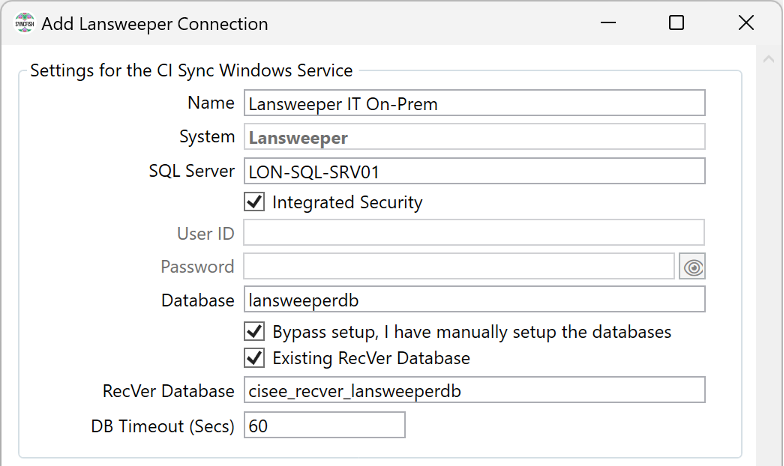
Task: Toggle the Integrated Security checkbox
Action: tap(254, 202)
